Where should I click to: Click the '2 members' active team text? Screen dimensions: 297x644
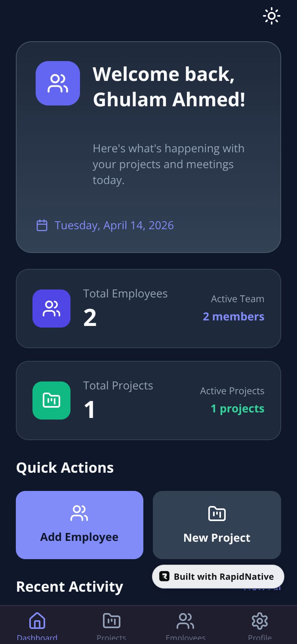coord(234,316)
